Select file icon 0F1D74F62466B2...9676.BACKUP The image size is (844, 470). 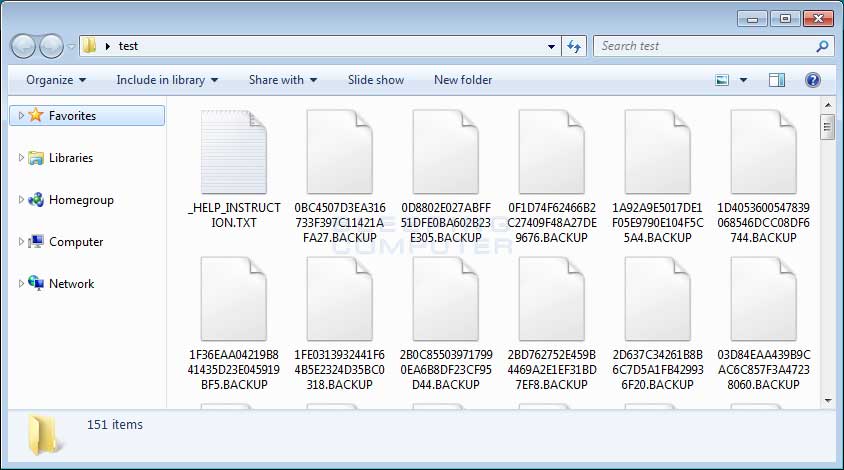(x=552, y=152)
